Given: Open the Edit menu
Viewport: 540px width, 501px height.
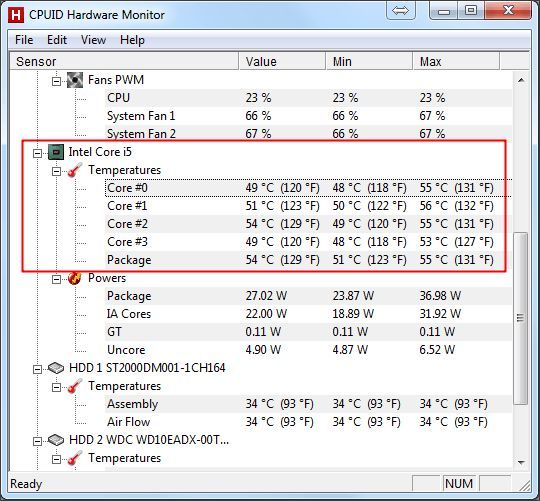Looking at the screenshot, I should (57, 40).
